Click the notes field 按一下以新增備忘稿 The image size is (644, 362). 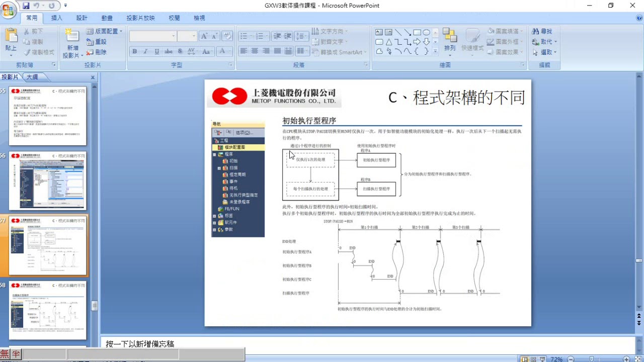(140, 344)
